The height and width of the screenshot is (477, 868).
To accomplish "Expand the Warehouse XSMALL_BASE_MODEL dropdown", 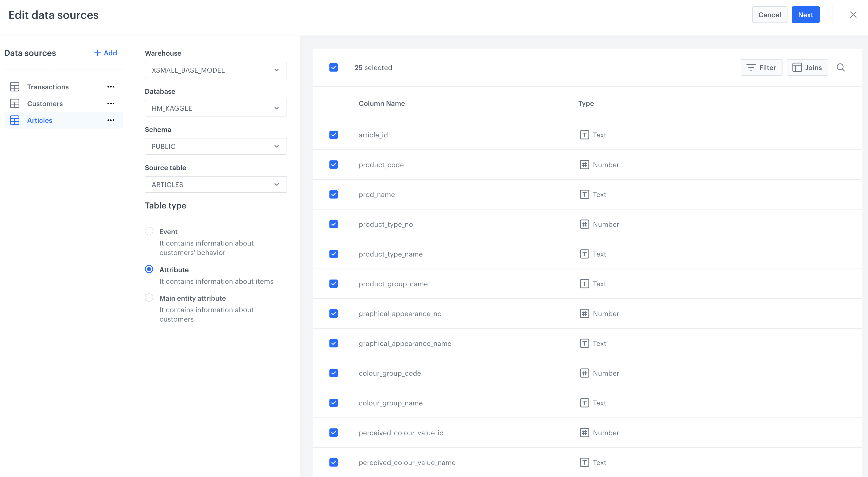I will coord(216,70).
